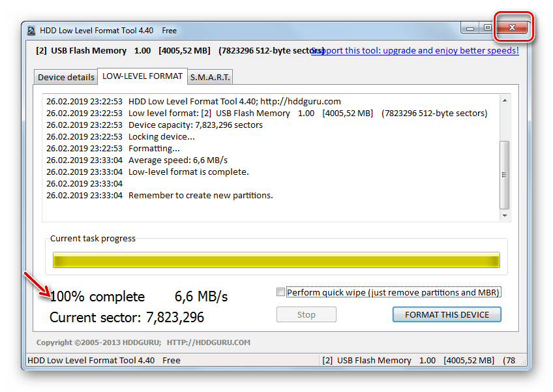553x392 pixels.
Task: Minimize the HDD Low Level Format Tool window
Action: [470, 27]
